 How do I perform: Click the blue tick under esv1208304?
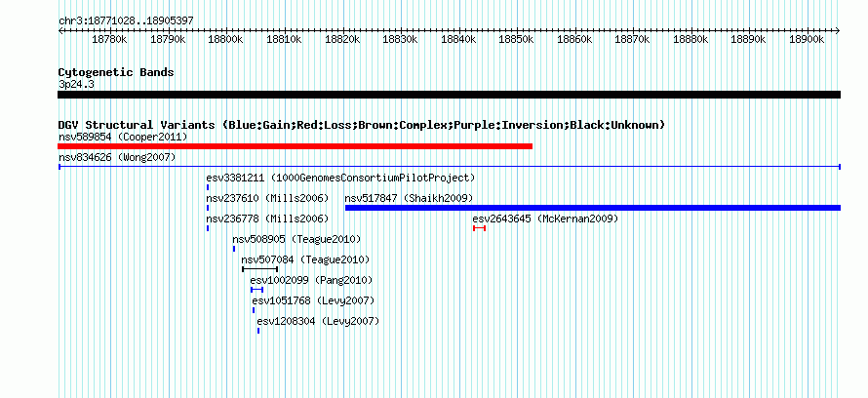(258, 331)
